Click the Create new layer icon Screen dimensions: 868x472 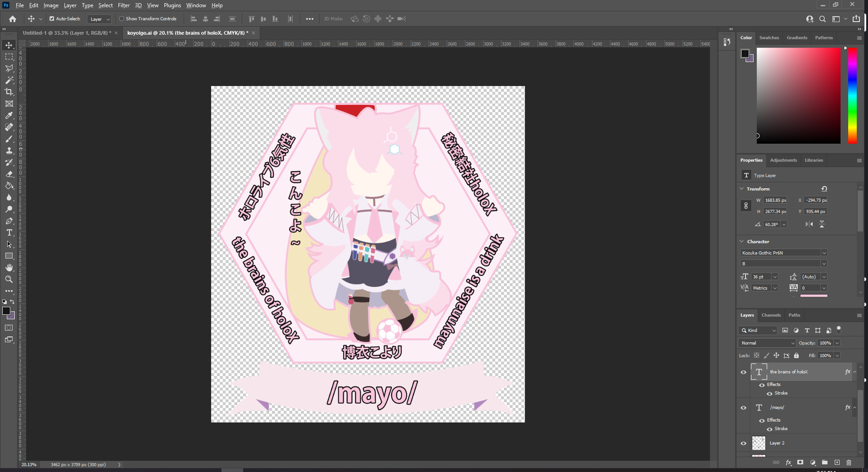coord(837,463)
